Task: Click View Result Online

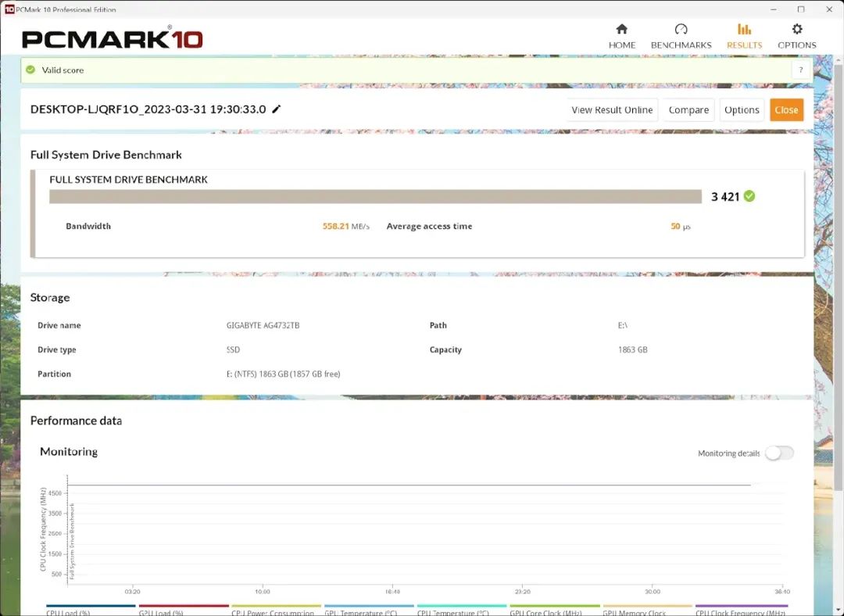Action: click(x=610, y=109)
